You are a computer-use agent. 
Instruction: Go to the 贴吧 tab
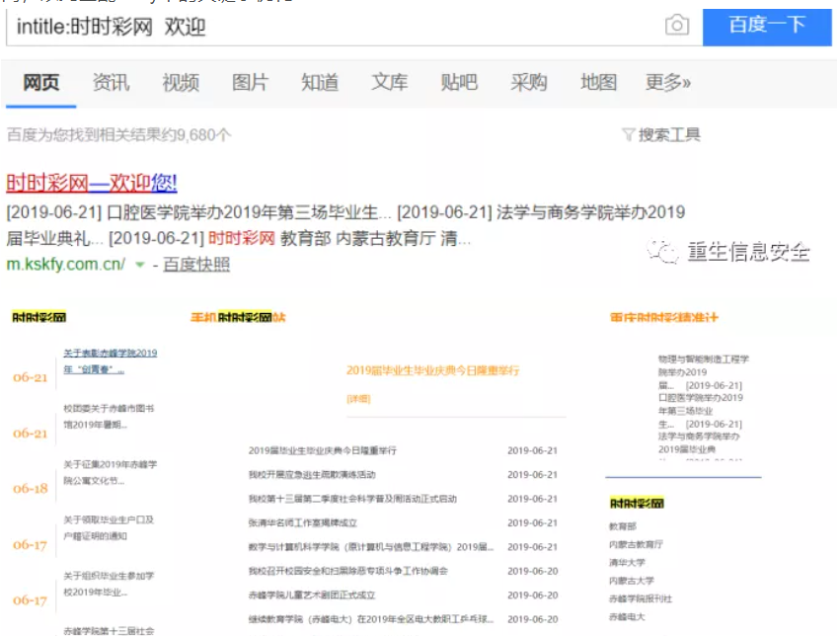point(459,83)
